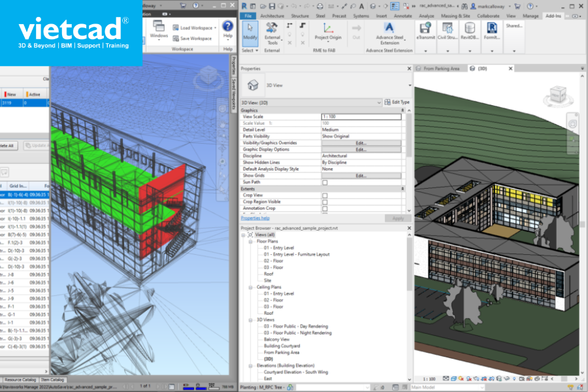Collapse the Ceiling Plans tree node
588x392 pixels.
click(x=250, y=287)
